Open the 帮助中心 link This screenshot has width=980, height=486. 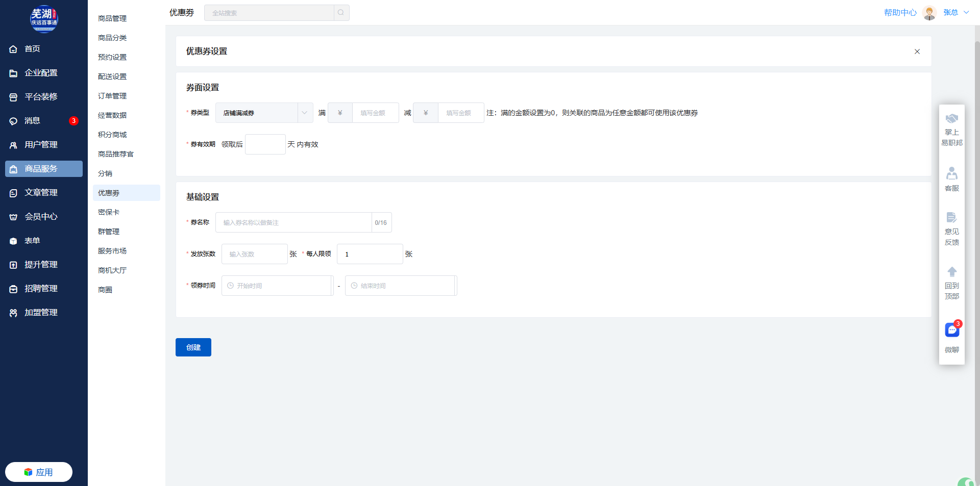(x=900, y=13)
